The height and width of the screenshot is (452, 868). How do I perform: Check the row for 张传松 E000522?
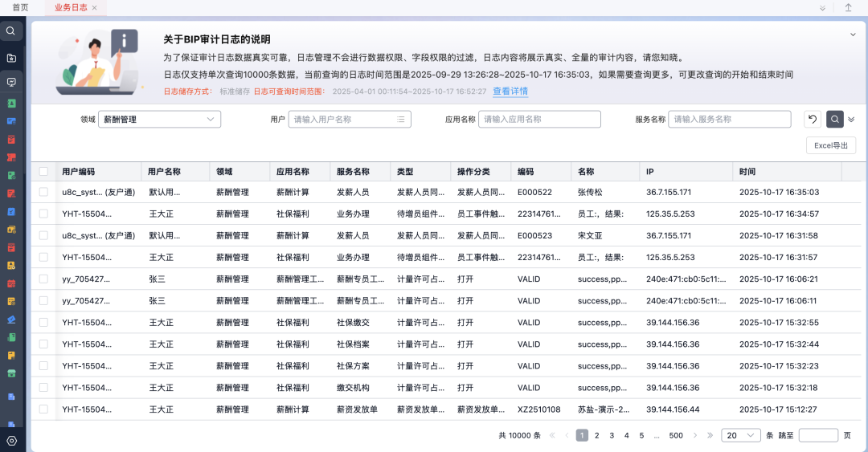pyautogui.click(x=43, y=193)
